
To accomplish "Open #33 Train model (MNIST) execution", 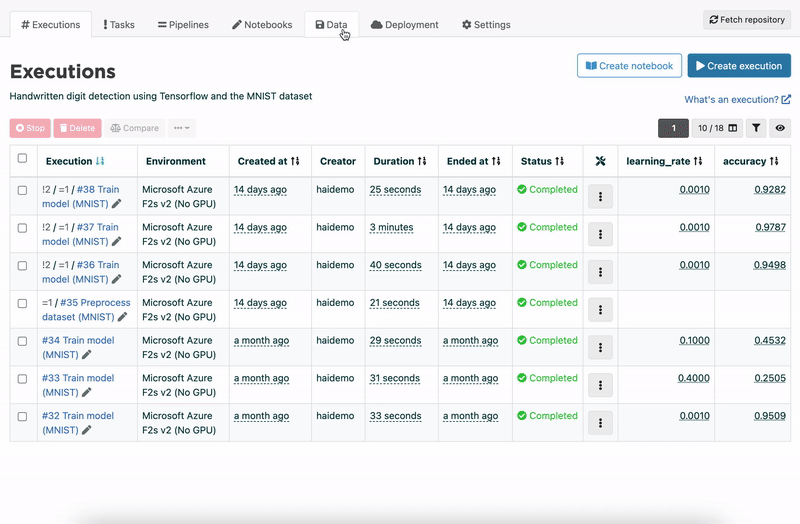I will tap(78, 385).
